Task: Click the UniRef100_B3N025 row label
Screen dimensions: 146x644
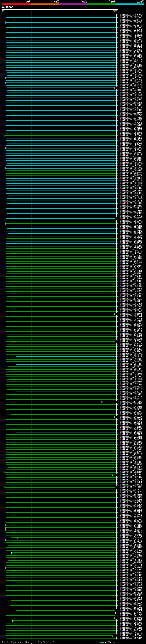Action: 131,339
